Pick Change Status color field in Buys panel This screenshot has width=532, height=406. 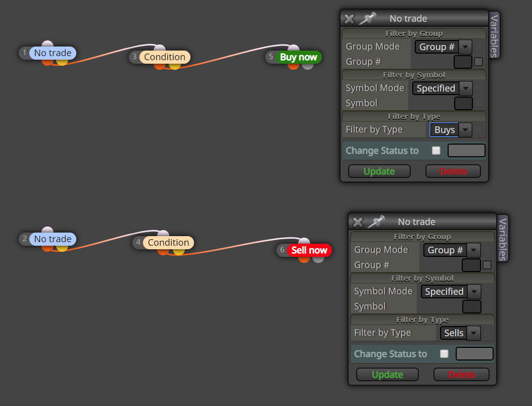pyautogui.click(x=466, y=150)
